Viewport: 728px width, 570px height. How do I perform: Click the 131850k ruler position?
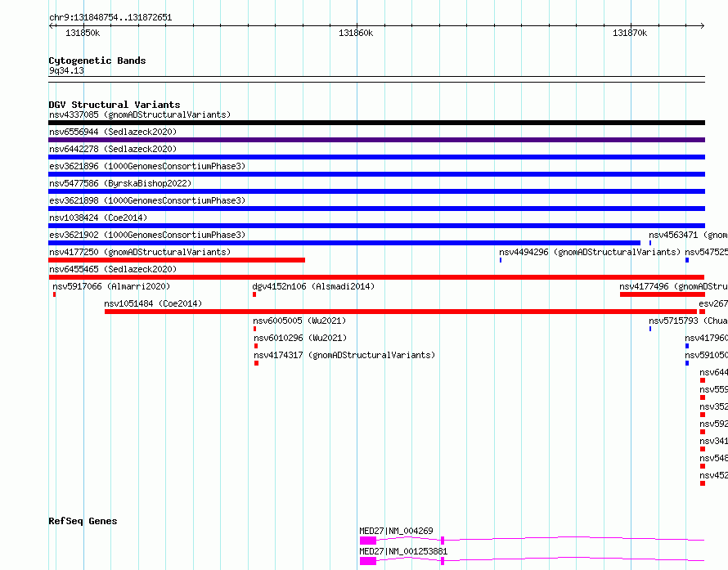pyautogui.click(x=83, y=33)
